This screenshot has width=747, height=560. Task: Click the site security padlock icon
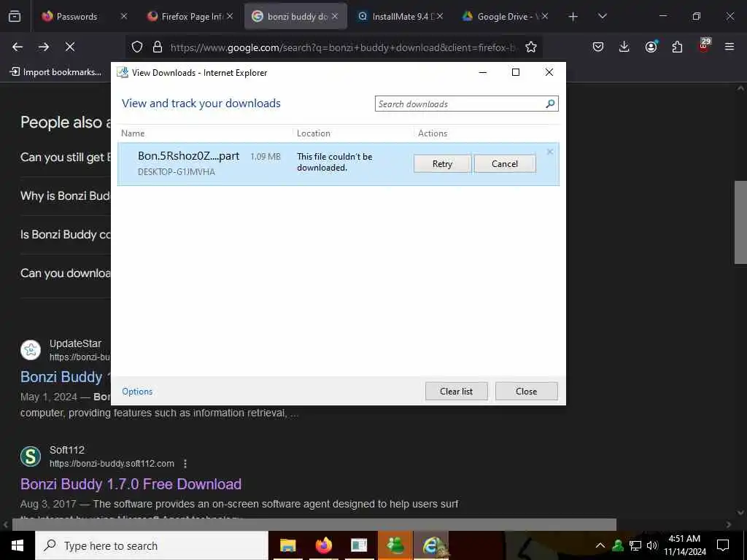[x=158, y=47]
